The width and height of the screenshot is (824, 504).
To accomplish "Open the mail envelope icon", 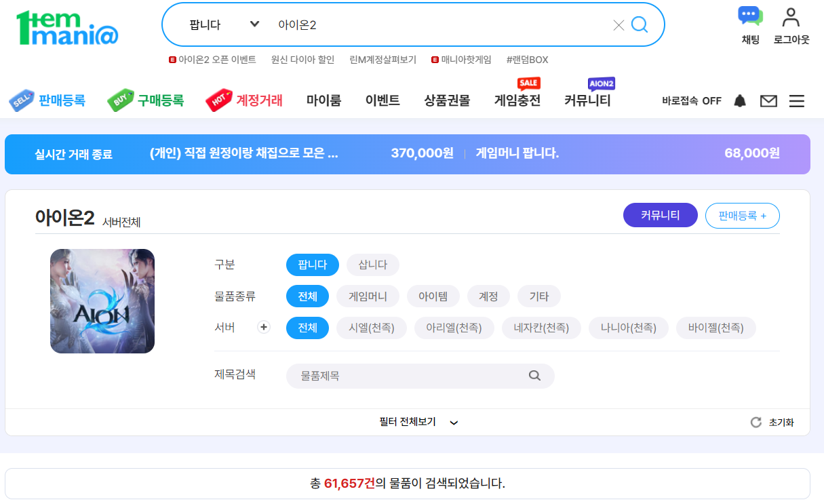I will pyautogui.click(x=768, y=101).
